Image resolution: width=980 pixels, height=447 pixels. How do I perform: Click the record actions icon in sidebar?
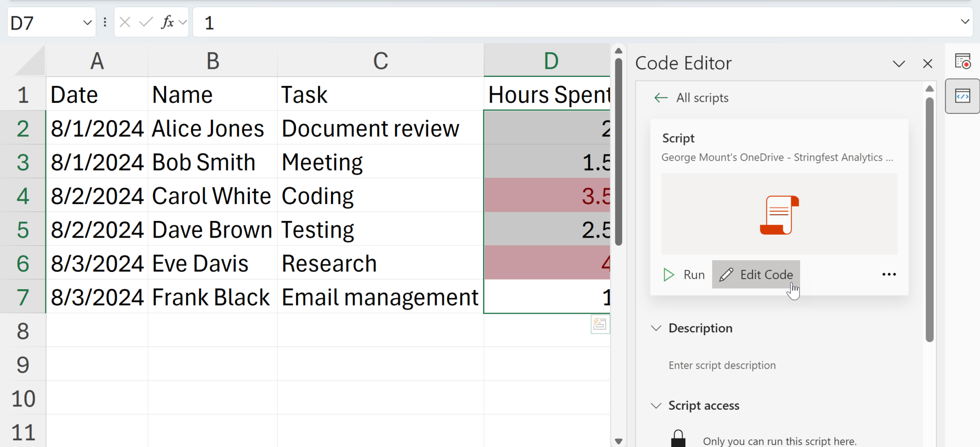point(962,61)
